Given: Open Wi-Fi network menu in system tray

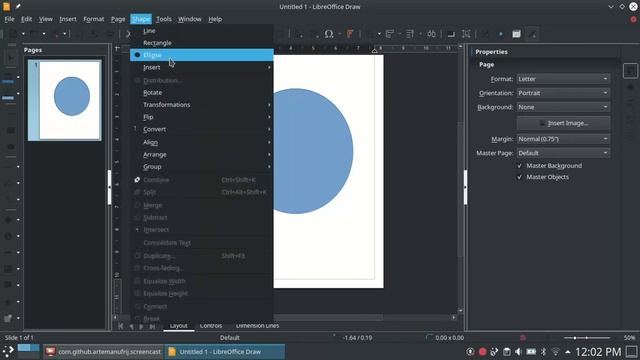Looking at the screenshot, I should (556, 352).
